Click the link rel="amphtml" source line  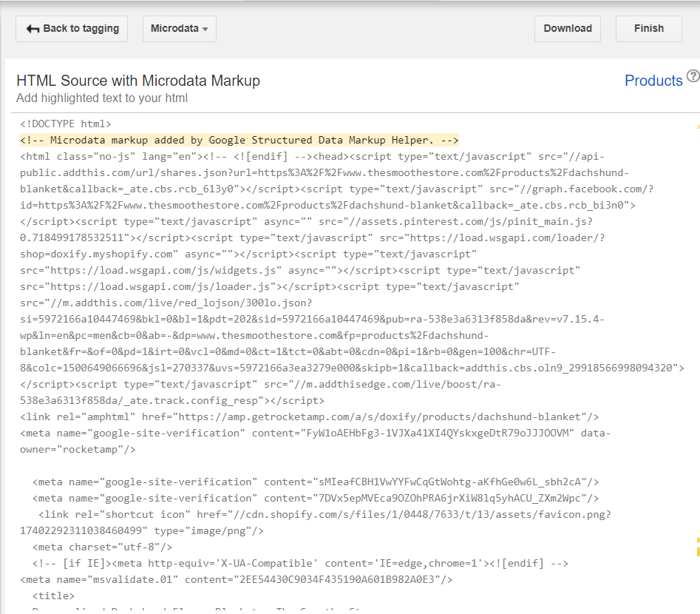310,417
